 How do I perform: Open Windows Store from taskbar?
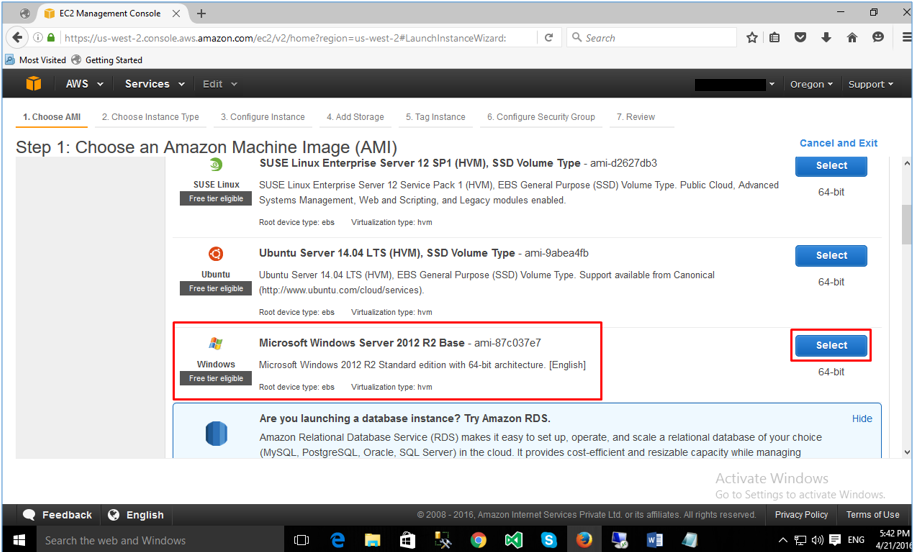pyautogui.click(x=408, y=540)
